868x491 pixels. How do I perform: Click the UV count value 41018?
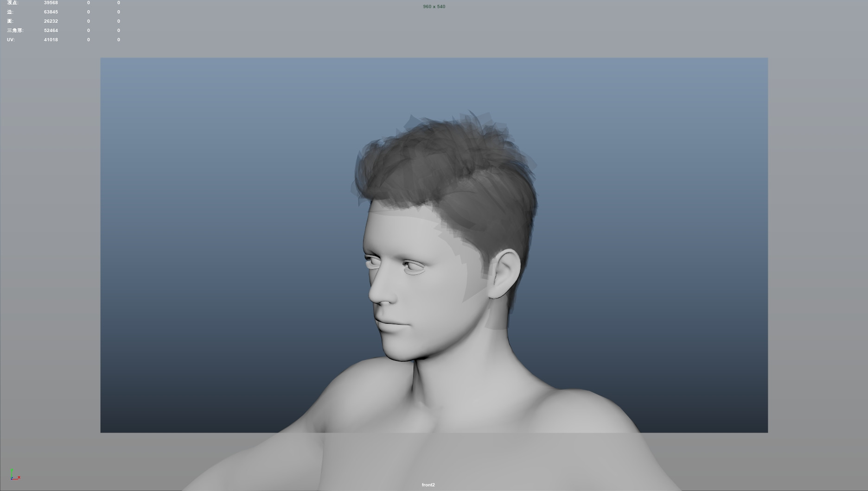[x=51, y=40]
